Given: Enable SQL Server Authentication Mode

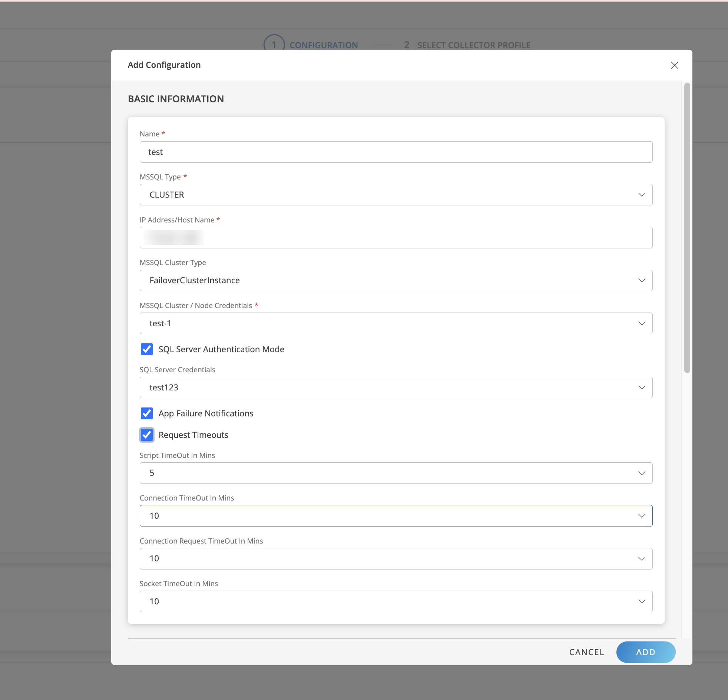Looking at the screenshot, I should pos(147,349).
